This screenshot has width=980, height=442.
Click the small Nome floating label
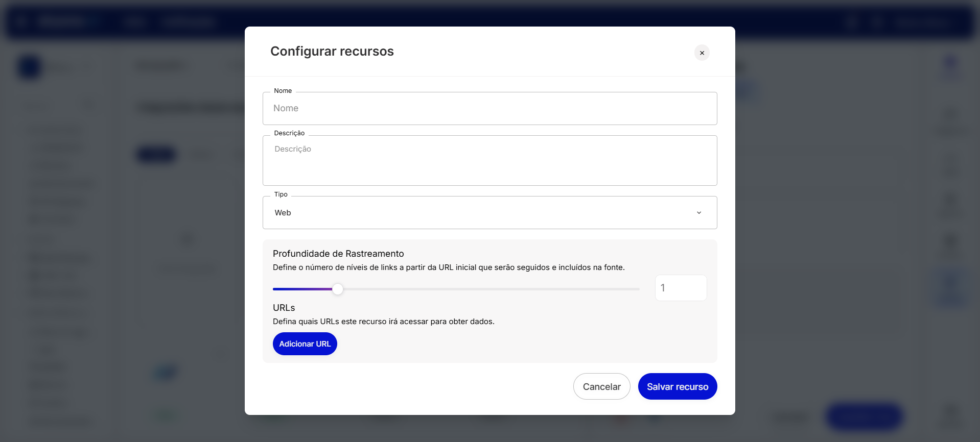283,91
